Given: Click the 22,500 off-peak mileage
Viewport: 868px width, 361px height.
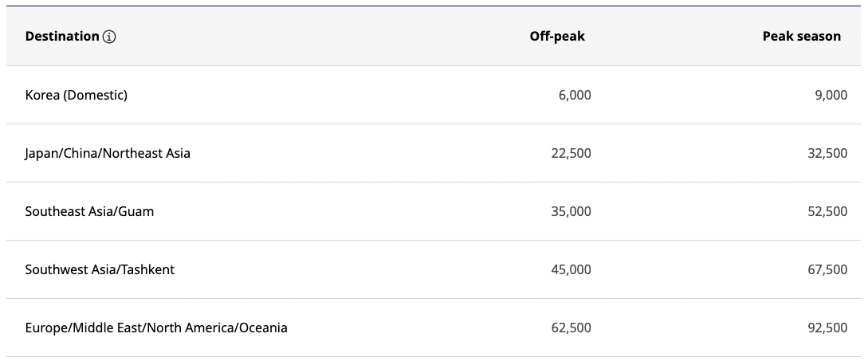Looking at the screenshot, I should pyautogui.click(x=571, y=153).
